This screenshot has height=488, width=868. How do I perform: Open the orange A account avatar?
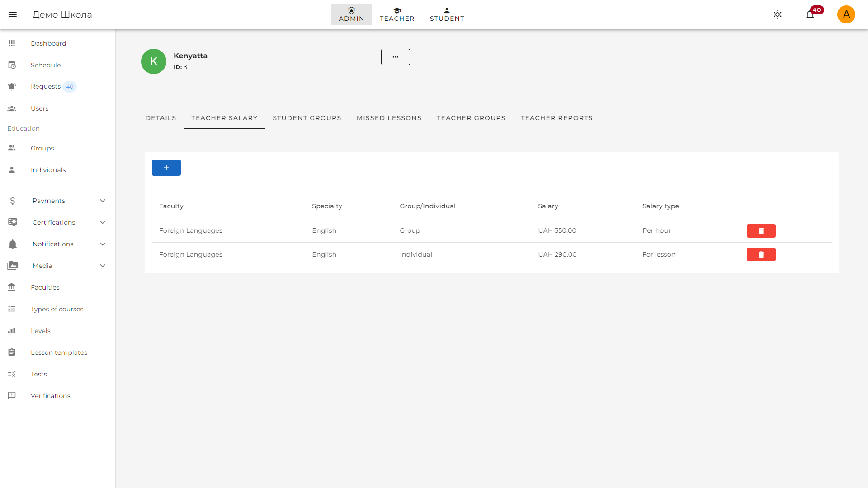point(846,14)
